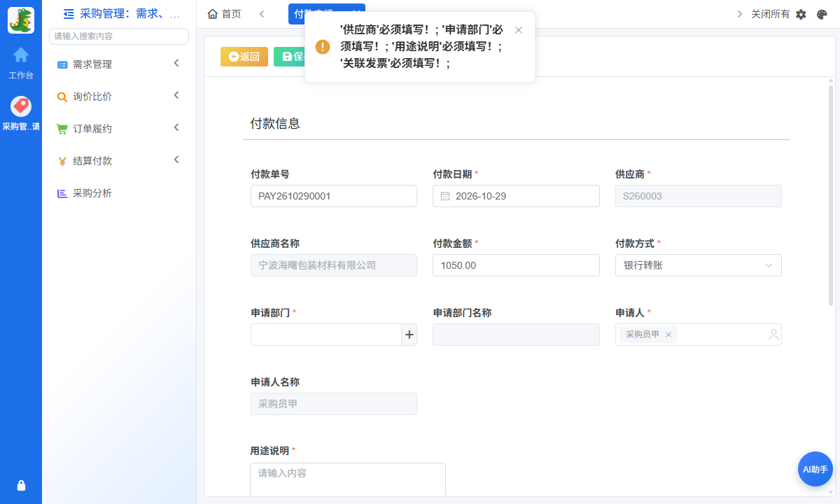Click the 付款金额 input field
Viewport: 840px width, 504px height.
pyautogui.click(x=517, y=265)
